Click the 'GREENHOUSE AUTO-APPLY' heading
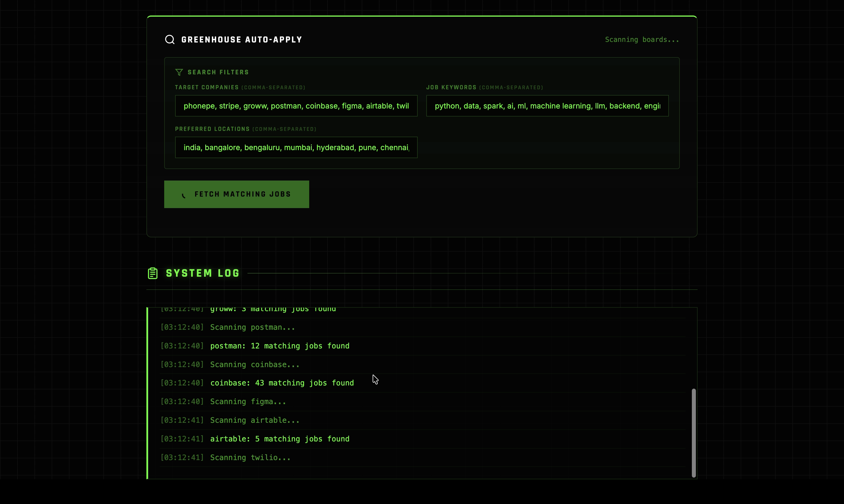Viewport: 844px width, 504px height. (x=242, y=40)
